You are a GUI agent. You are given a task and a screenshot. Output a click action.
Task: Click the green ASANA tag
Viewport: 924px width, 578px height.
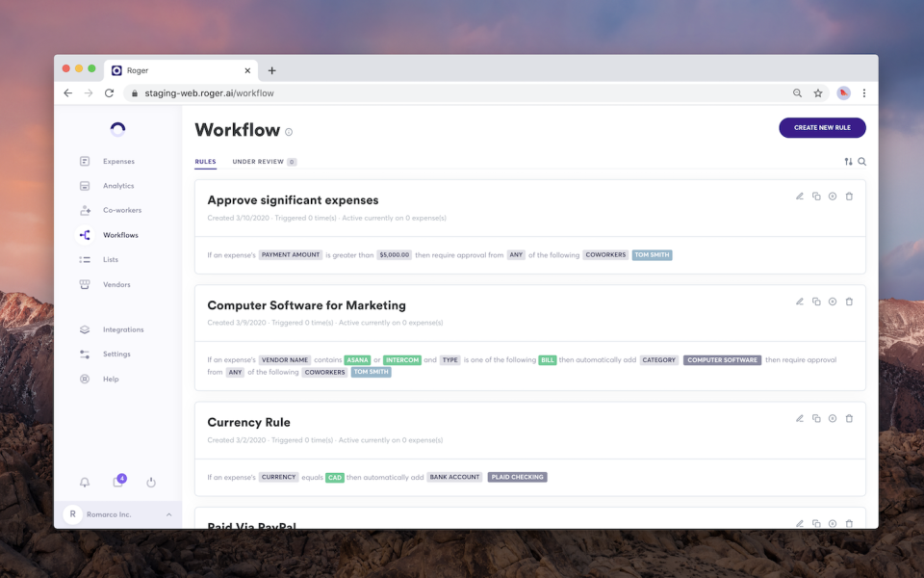[x=357, y=359]
